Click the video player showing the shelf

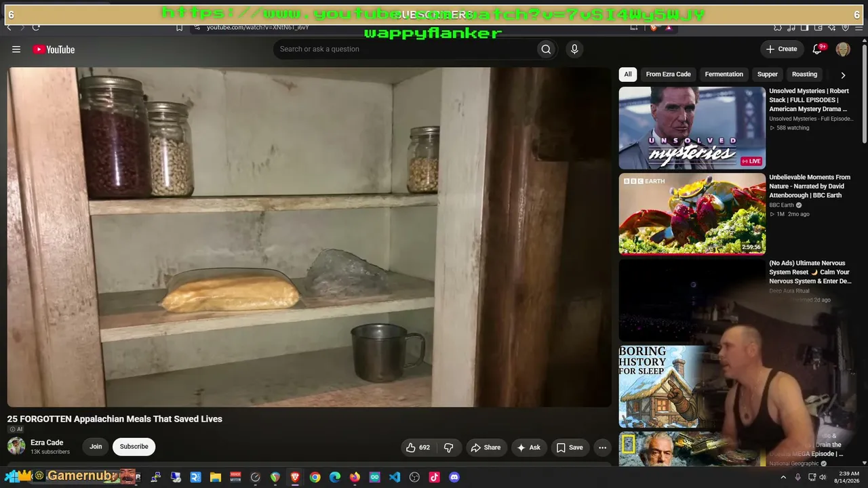(x=309, y=237)
